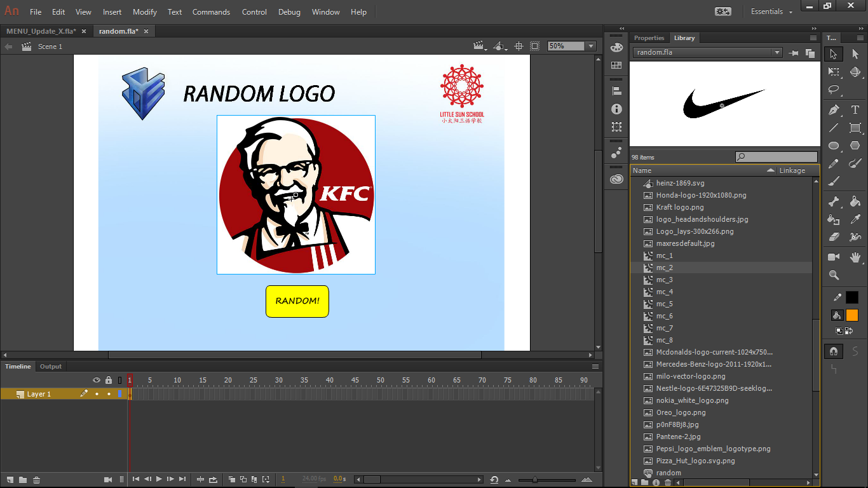Viewport: 868px width, 488px height.
Task: Switch to the Output tab
Action: coord(51,367)
